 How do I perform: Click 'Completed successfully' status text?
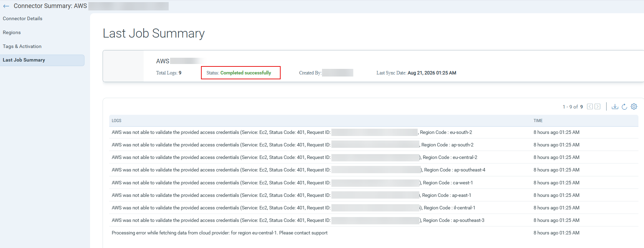click(x=245, y=73)
